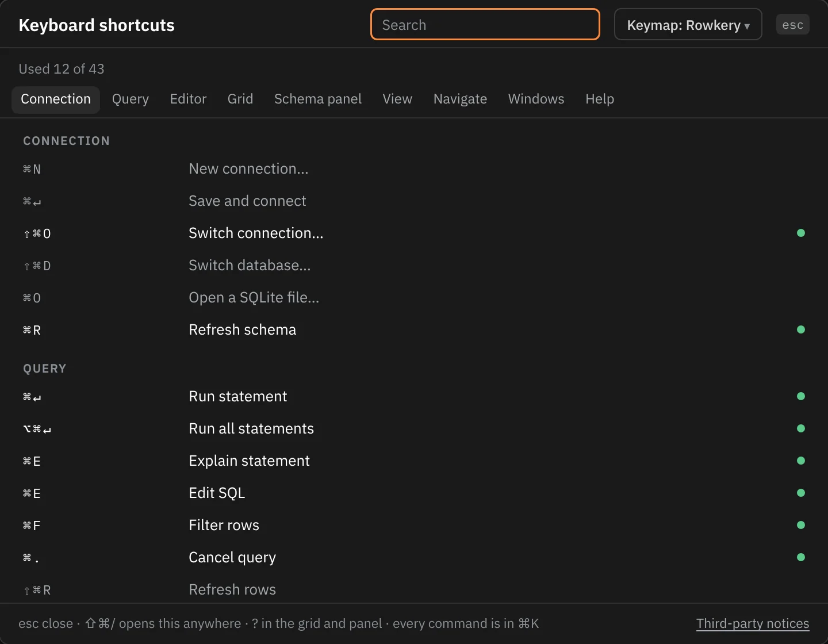Select the New connection... row
Image resolution: width=828 pixels, height=644 pixels.
pos(414,169)
